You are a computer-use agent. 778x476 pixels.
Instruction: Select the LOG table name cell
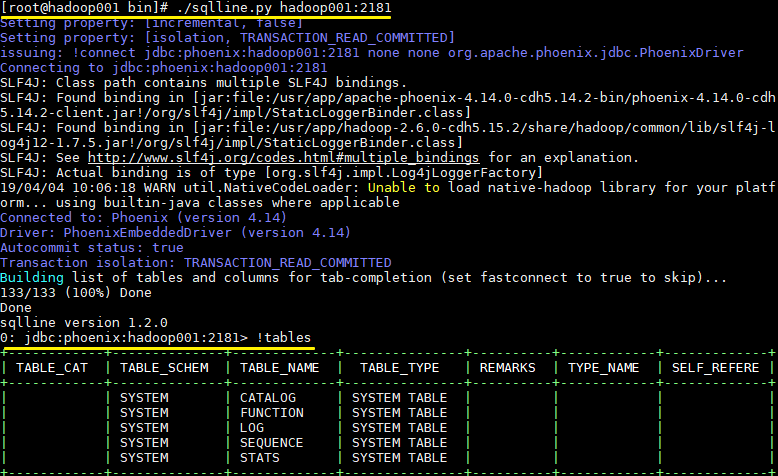pos(252,428)
